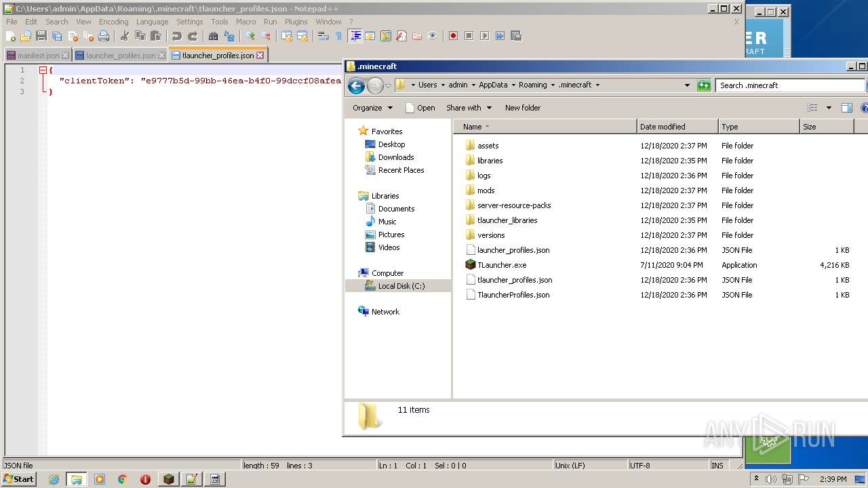Click the Open button in Explorer toolbar
Image resolution: width=868 pixels, height=488 pixels.
point(420,108)
